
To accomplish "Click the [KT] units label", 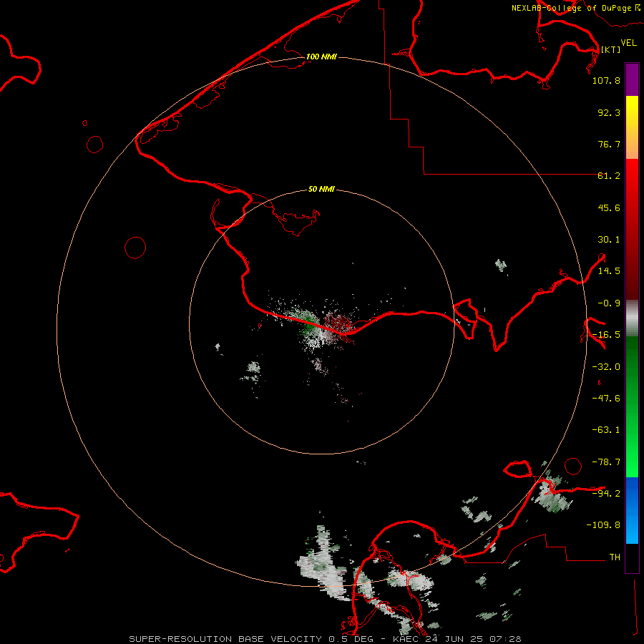I will pos(610,49).
